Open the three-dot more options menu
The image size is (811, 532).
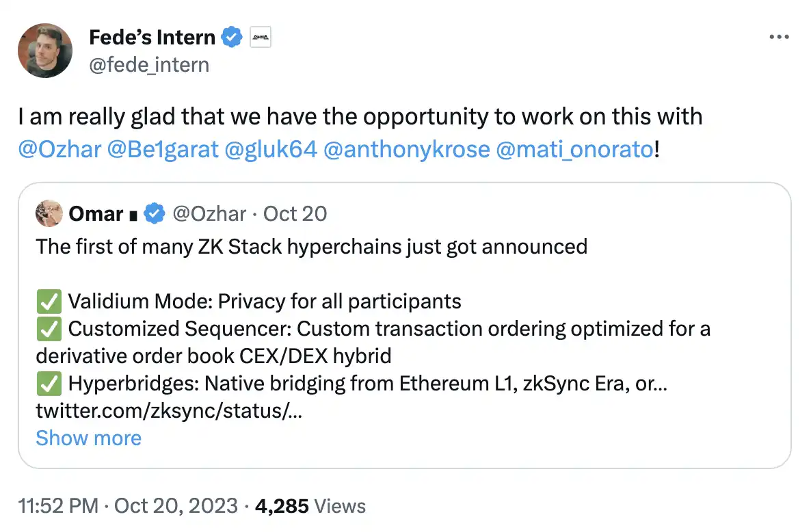coord(779,38)
